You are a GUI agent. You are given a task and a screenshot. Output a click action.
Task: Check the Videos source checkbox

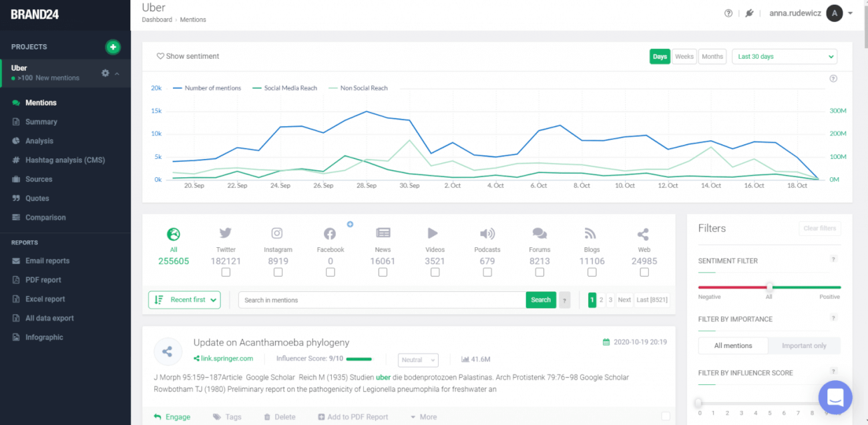(x=435, y=272)
